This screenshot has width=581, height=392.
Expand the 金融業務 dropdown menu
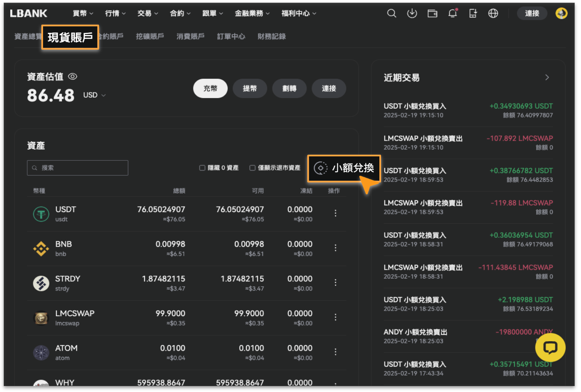(252, 14)
